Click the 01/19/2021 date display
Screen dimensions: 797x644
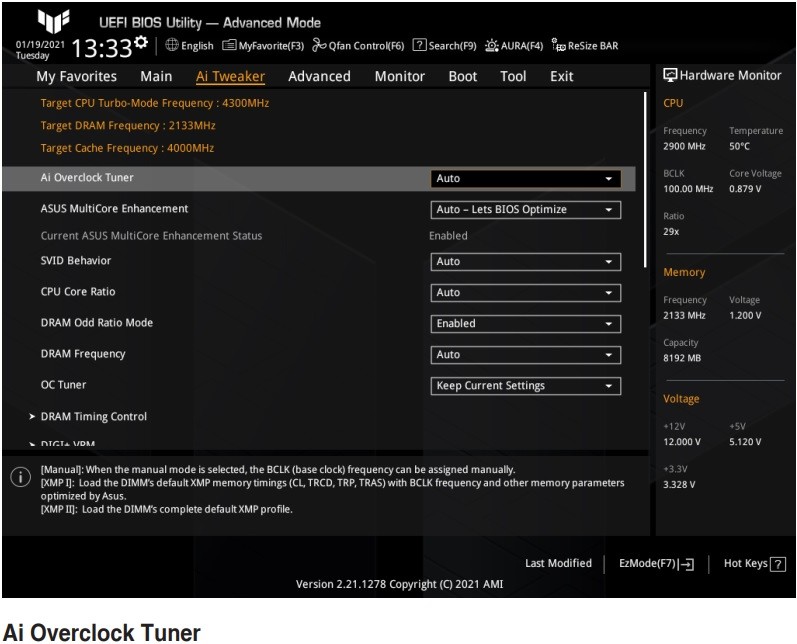click(40, 44)
